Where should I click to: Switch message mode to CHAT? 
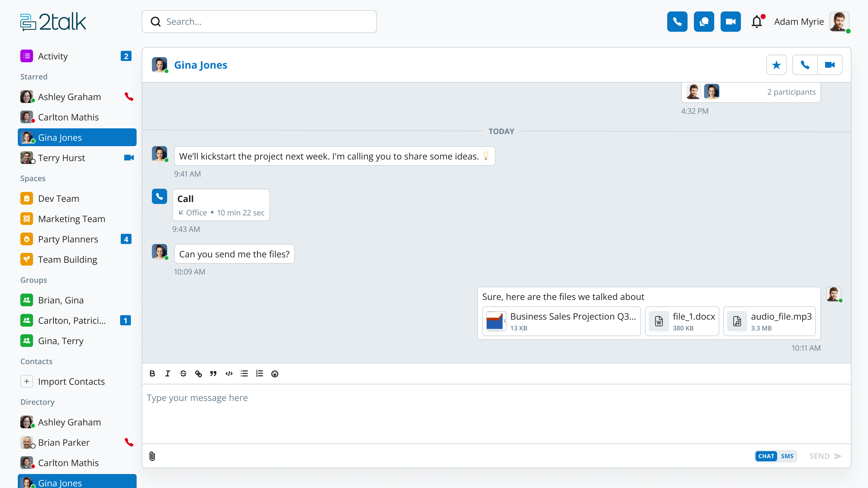point(766,456)
